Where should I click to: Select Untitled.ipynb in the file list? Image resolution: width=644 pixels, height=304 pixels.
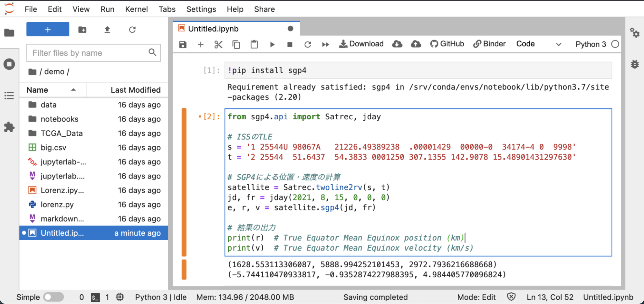coord(93,233)
